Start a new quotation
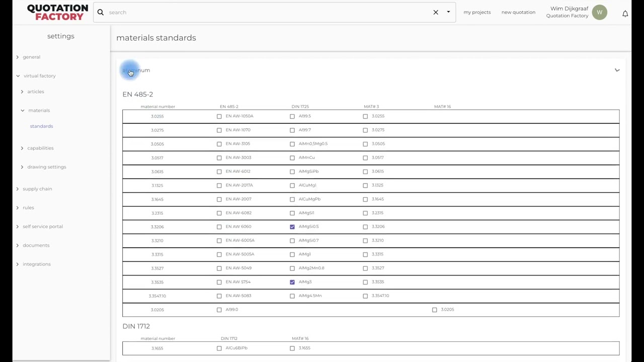The width and height of the screenshot is (644, 362). coord(518,12)
